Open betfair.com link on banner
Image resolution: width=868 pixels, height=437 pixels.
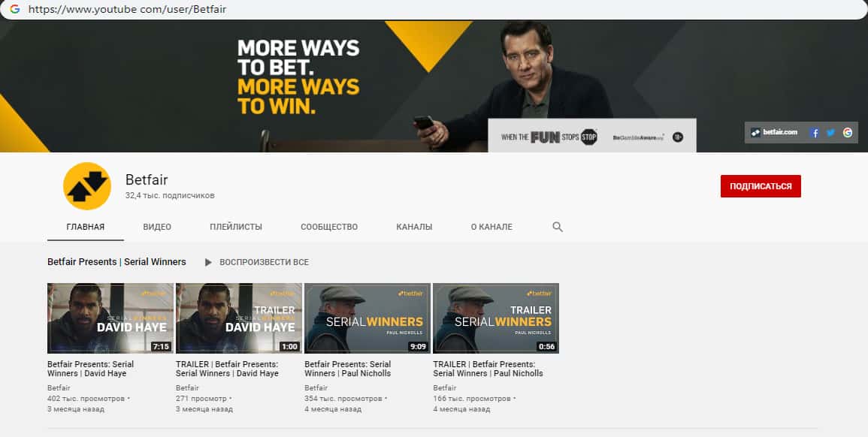point(775,132)
